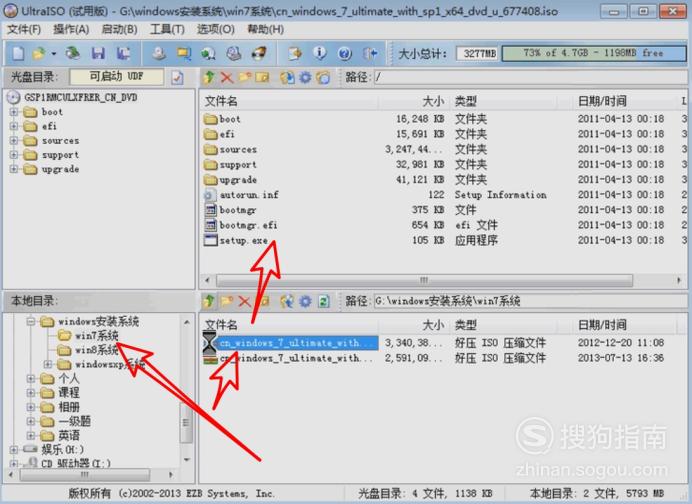The height and width of the screenshot is (504, 692).
Task: Click the 73% of 4.7GB capacity bar
Action: pos(594,53)
